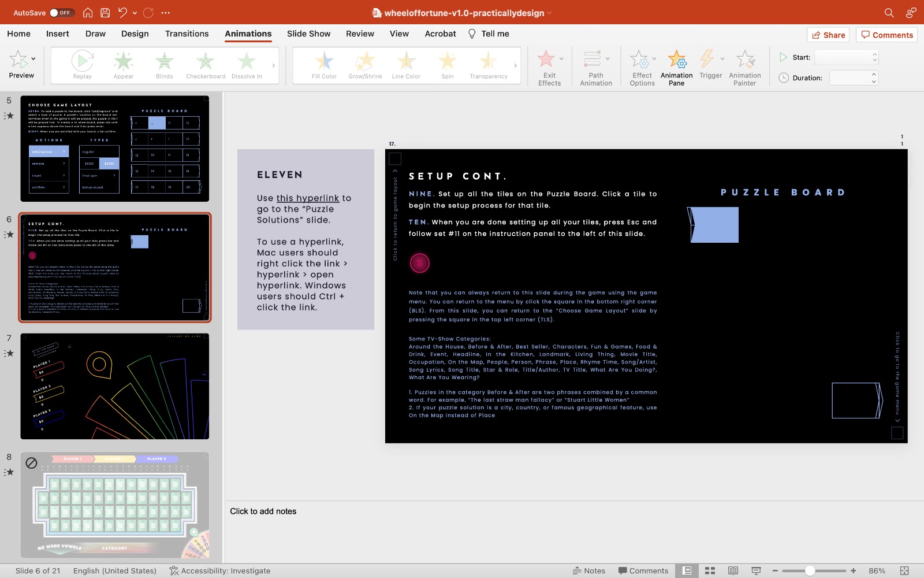Apply the Fill Color emphasis effect
This screenshot has width=924, height=578.
[x=324, y=65]
